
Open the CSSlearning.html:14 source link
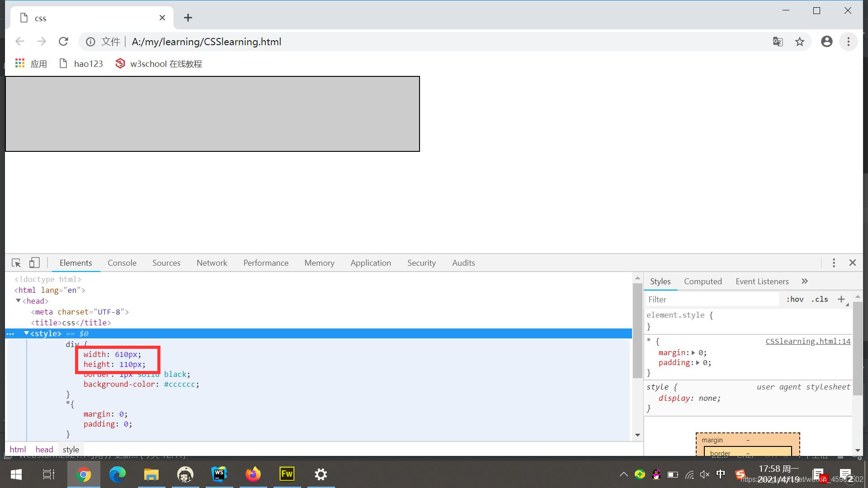click(808, 342)
